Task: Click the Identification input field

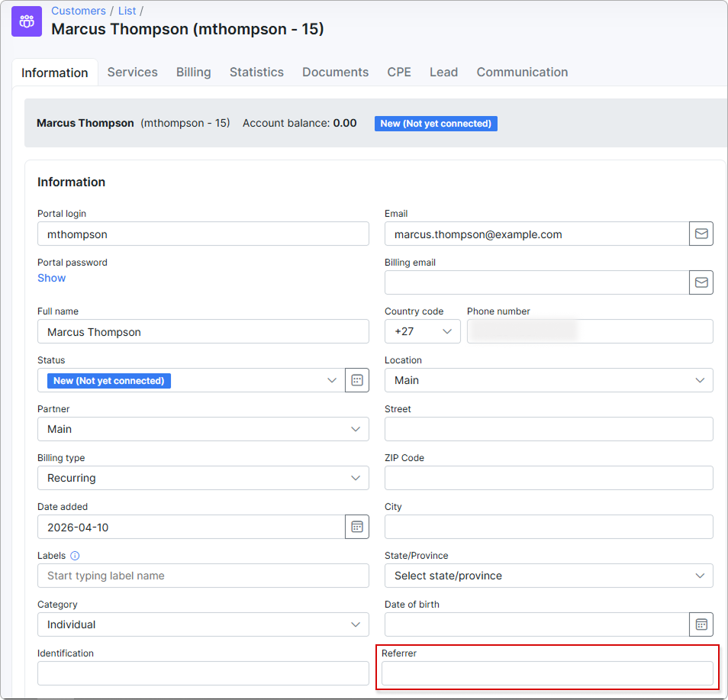Action: 203,673
